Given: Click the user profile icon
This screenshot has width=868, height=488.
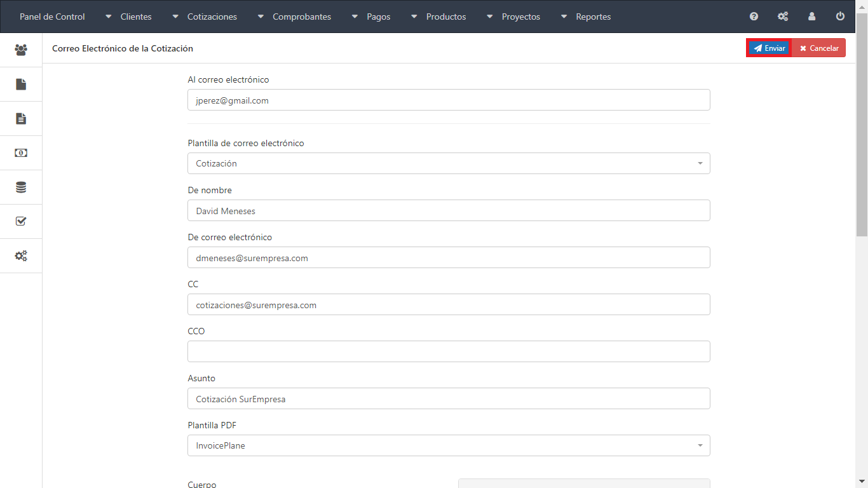Looking at the screenshot, I should point(811,17).
